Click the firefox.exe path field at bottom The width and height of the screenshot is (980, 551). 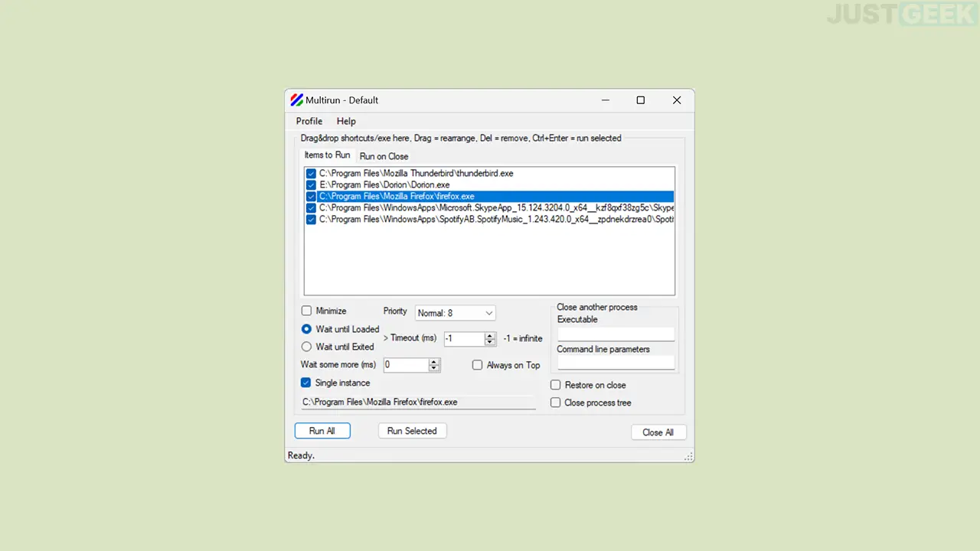point(418,402)
